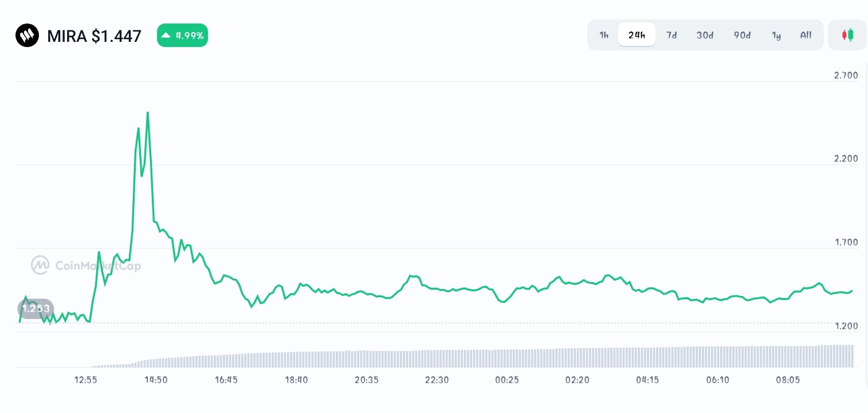Click the CoinMarketCap watermark logo icon

click(x=40, y=265)
